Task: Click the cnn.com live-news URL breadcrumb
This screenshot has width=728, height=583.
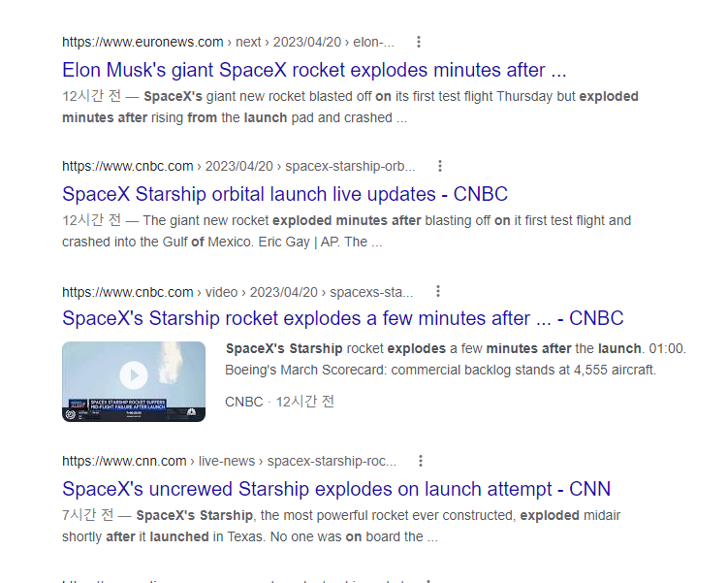Action: point(230,461)
